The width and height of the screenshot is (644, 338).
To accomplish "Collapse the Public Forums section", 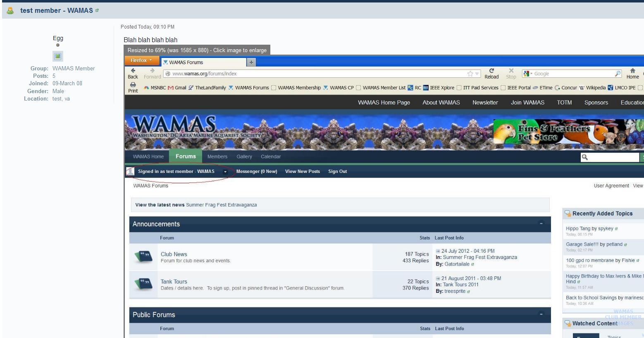I will [541, 314].
